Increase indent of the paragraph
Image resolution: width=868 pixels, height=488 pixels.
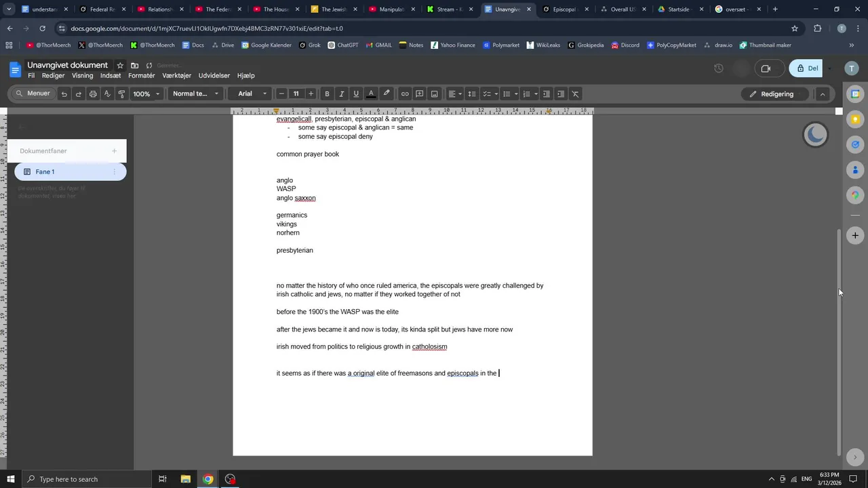click(x=561, y=94)
